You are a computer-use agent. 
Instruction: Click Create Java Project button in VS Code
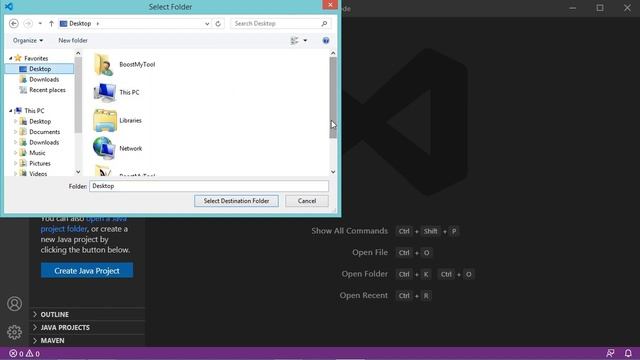click(87, 271)
